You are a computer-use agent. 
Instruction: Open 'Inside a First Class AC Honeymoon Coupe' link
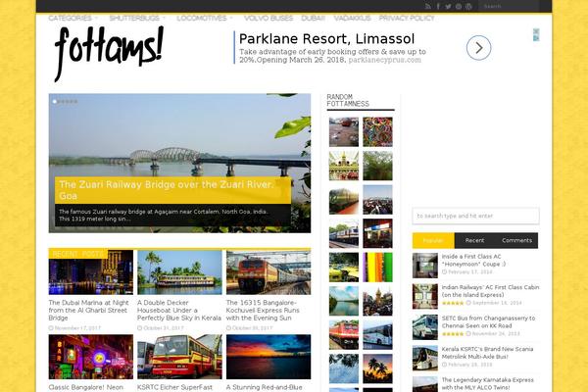473,261
